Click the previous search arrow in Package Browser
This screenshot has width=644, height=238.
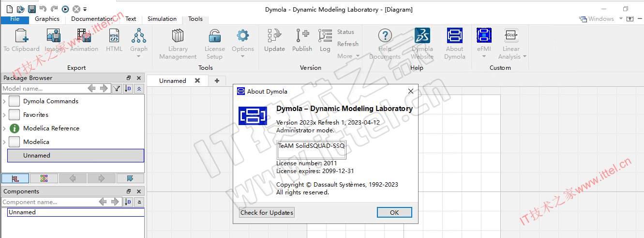click(92, 88)
